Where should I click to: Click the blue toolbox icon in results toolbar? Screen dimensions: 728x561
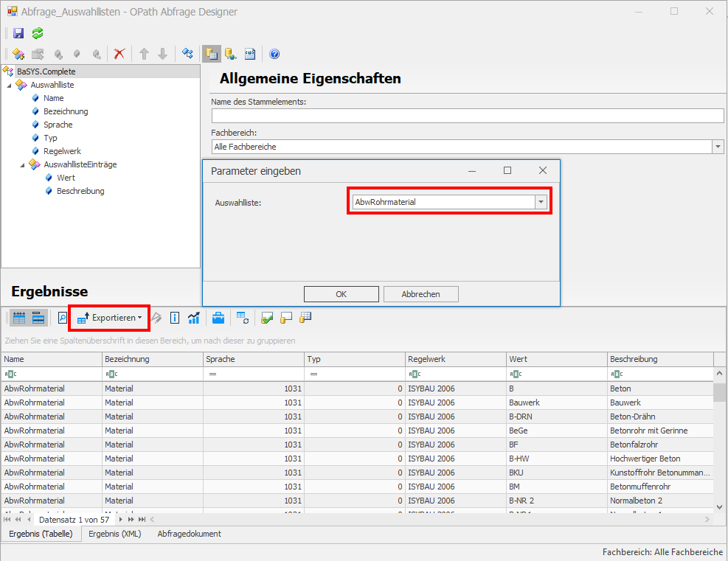[x=218, y=318]
